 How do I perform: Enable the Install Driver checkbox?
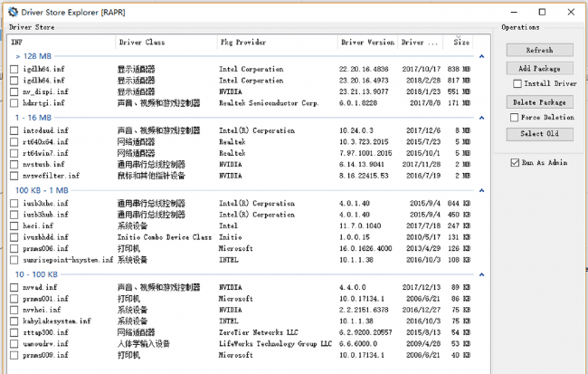point(517,83)
